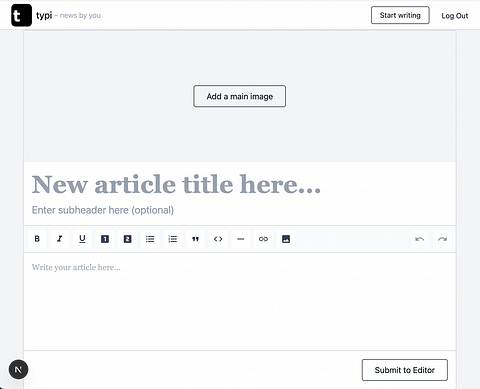Image resolution: width=480 pixels, height=389 pixels.
Task: Redo the last edit
Action: pos(442,239)
